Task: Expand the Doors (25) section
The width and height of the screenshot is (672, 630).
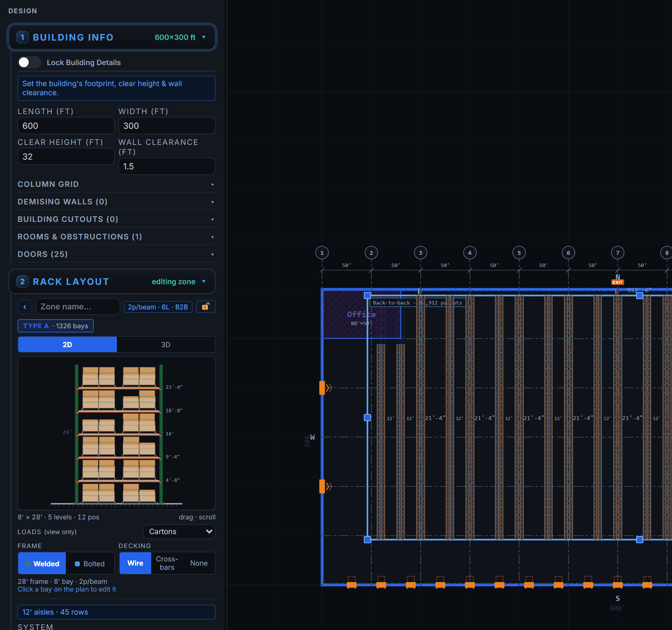Action: pyautogui.click(x=116, y=254)
